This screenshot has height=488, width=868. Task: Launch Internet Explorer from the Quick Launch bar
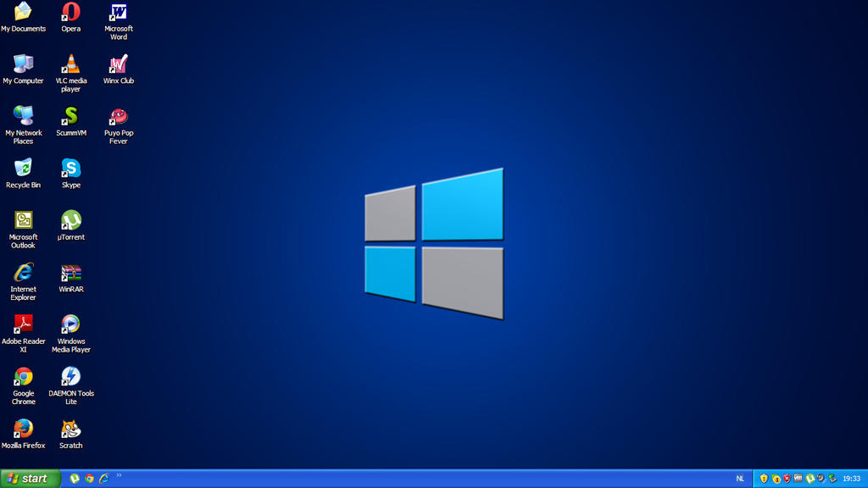pyautogui.click(x=103, y=479)
